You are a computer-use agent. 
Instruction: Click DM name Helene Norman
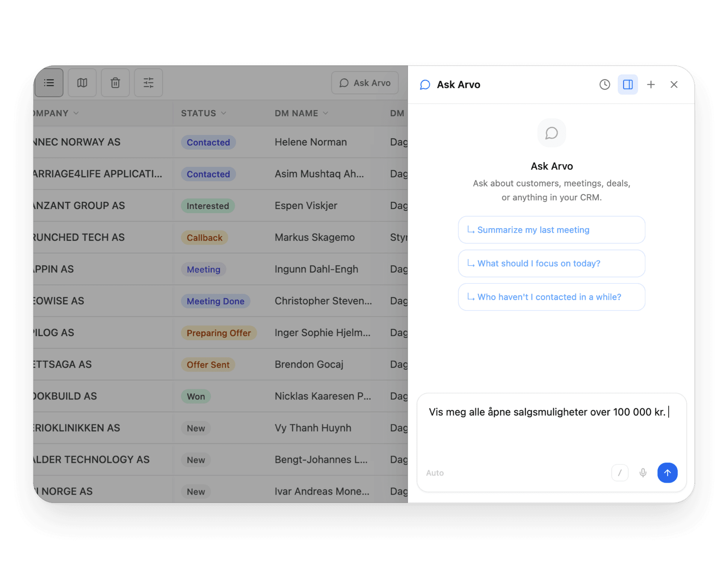pyautogui.click(x=311, y=142)
